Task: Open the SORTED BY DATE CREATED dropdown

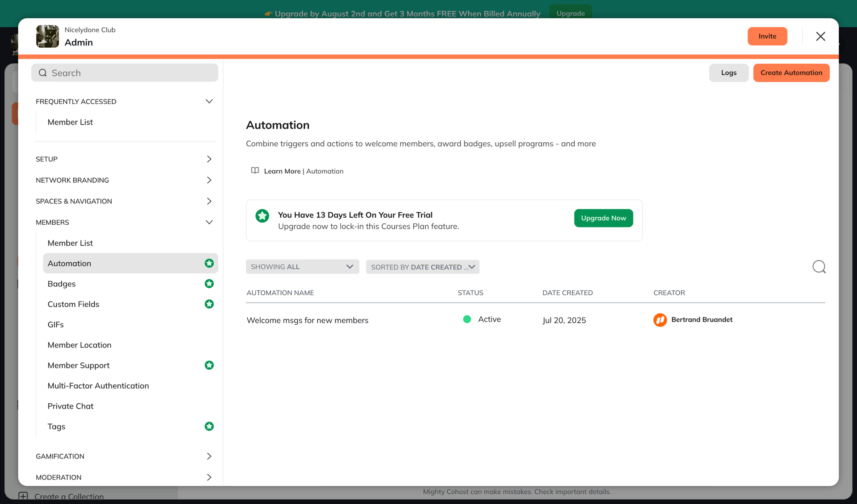Action: (x=422, y=267)
